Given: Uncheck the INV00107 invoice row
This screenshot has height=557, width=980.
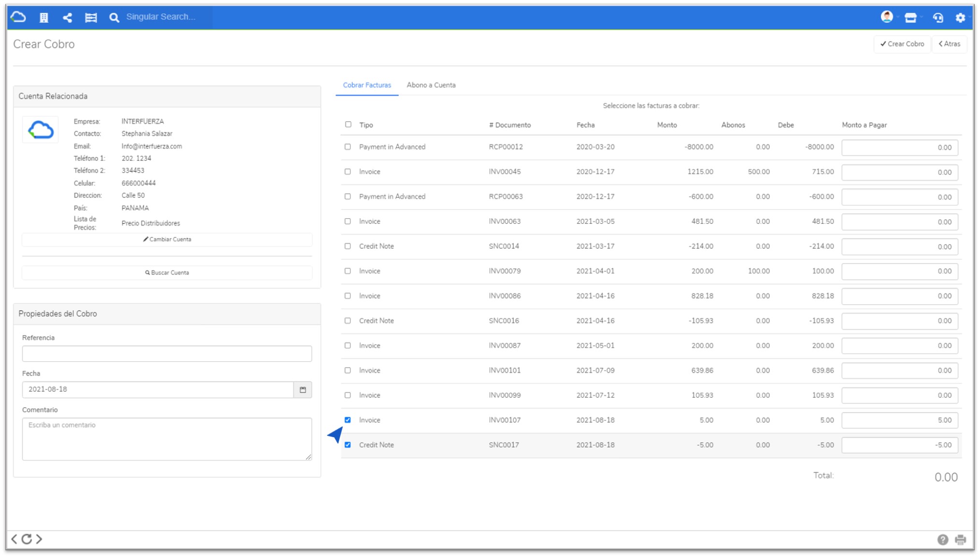Looking at the screenshot, I should (x=348, y=420).
